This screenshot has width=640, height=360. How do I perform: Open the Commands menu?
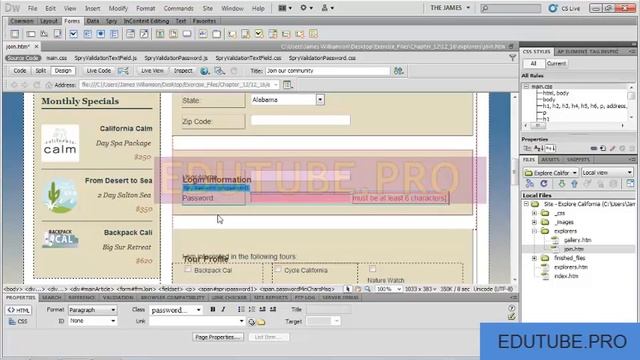tap(178, 8)
